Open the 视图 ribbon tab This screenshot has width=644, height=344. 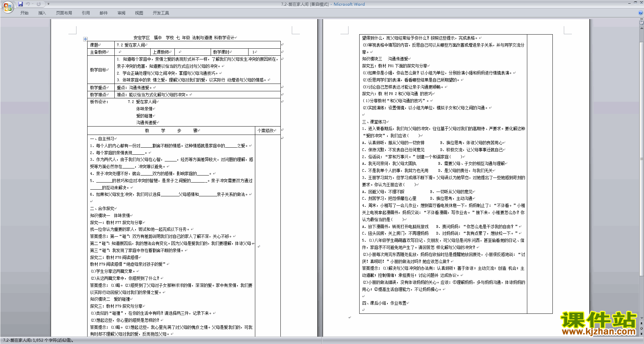(139, 13)
